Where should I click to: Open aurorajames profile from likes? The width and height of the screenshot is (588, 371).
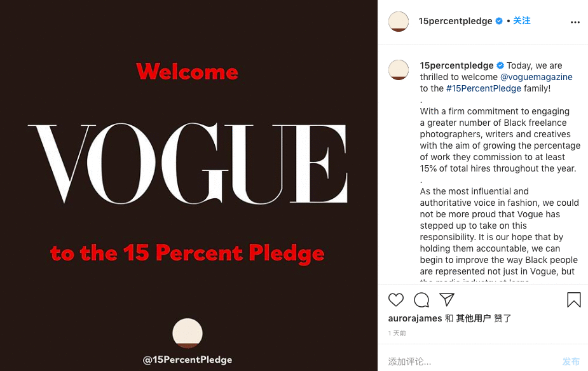[415, 318]
